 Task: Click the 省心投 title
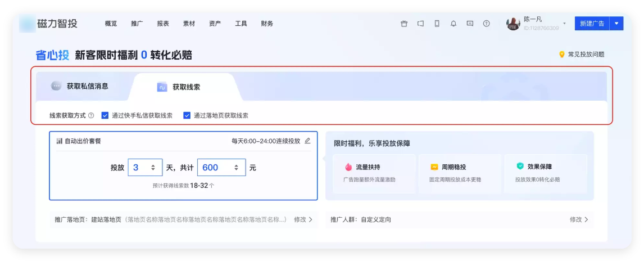52,55
